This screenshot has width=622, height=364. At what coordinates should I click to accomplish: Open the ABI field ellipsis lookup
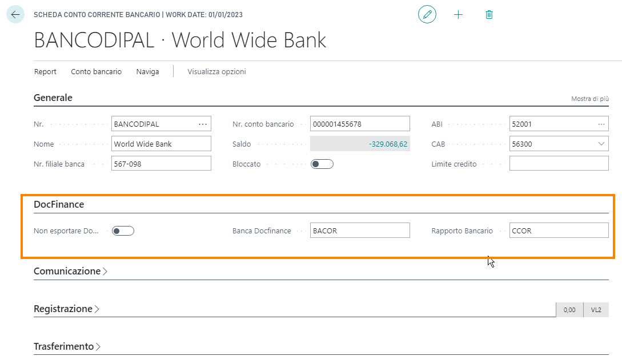[601, 124]
